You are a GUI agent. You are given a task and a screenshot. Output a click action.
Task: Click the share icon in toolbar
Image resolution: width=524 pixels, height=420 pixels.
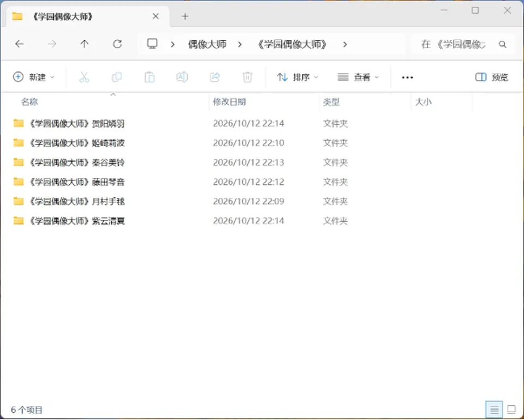coord(215,77)
